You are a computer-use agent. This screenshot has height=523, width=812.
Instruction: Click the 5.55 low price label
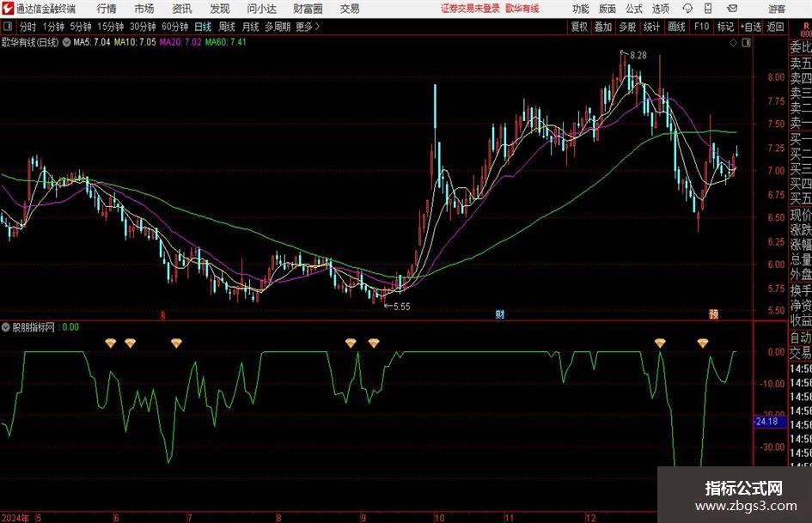click(x=401, y=307)
